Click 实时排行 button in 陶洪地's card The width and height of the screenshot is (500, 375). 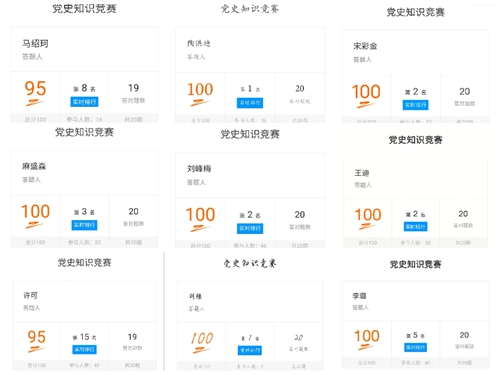(x=250, y=103)
